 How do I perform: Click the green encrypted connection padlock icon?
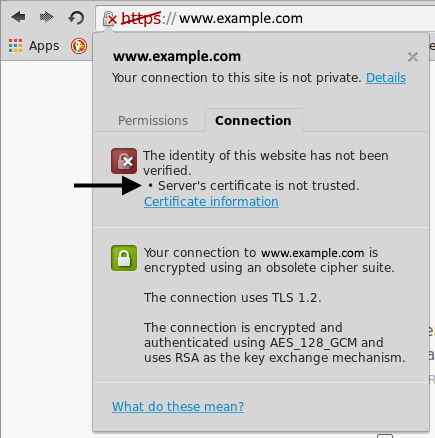click(x=124, y=258)
